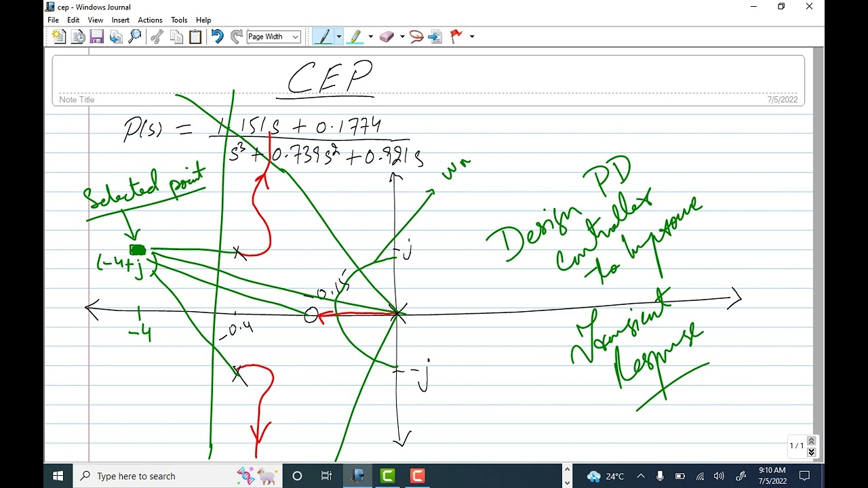The width and height of the screenshot is (868, 488).
Task: Open the Windows Start menu
Action: click(x=58, y=476)
